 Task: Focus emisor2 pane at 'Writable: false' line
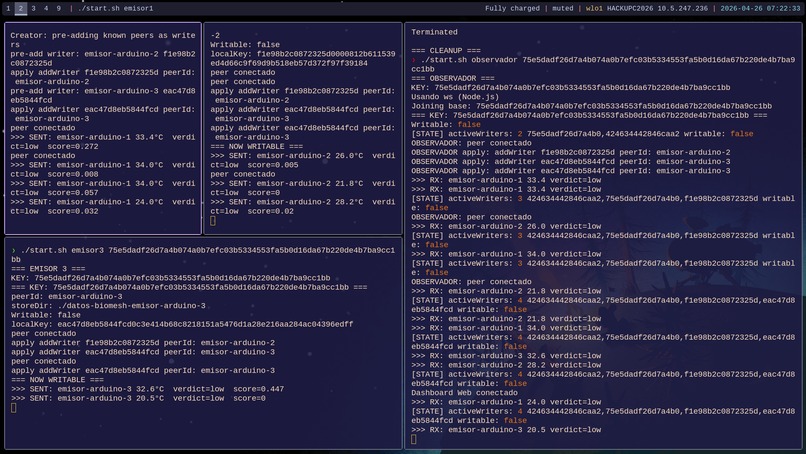(245, 45)
